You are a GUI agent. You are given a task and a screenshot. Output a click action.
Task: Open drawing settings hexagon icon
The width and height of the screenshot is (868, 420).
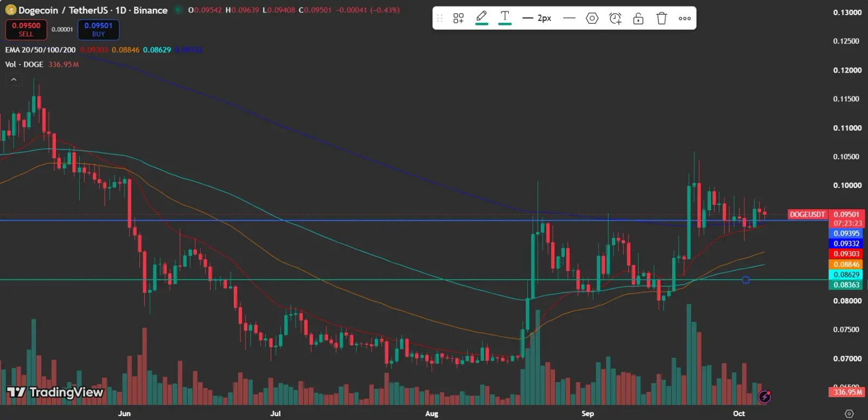click(592, 18)
